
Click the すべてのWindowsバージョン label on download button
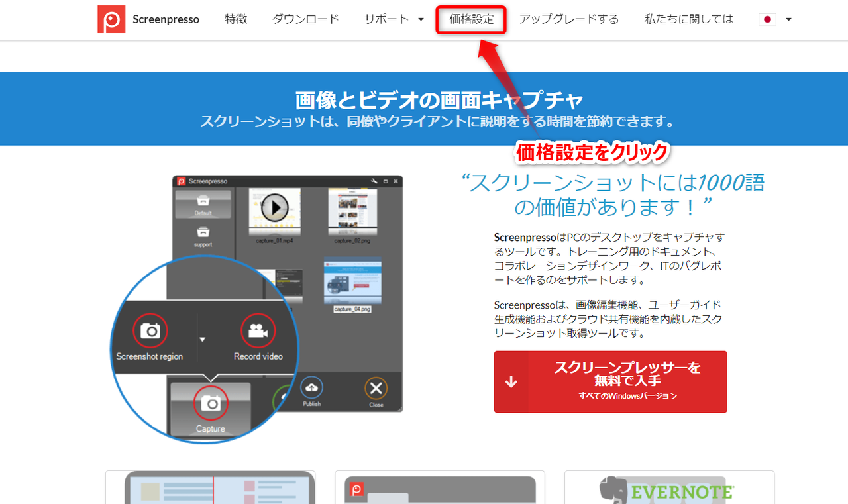(x=627, y=396)
